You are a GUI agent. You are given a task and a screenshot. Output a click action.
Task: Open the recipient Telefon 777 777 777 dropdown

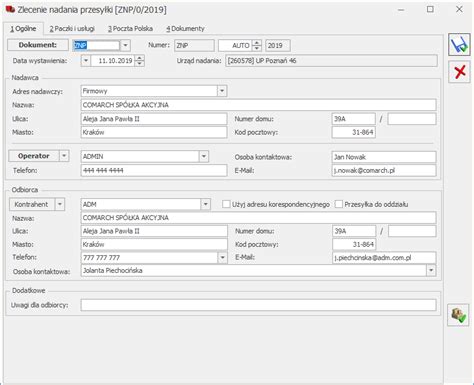(222, 258)
